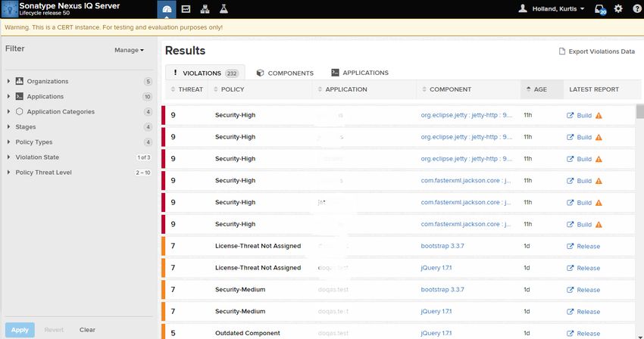
Task: Switch to the Components tab
Action: [285, 73]
